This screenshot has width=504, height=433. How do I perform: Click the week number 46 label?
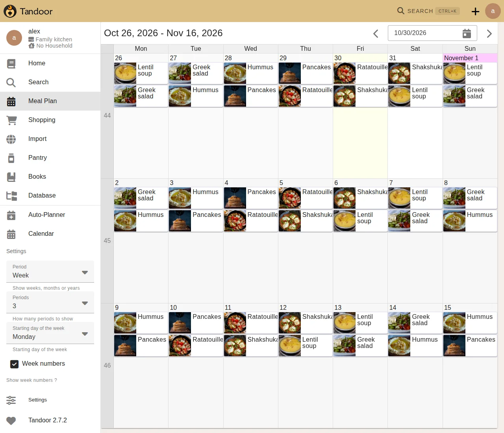[x=107, y=366]
